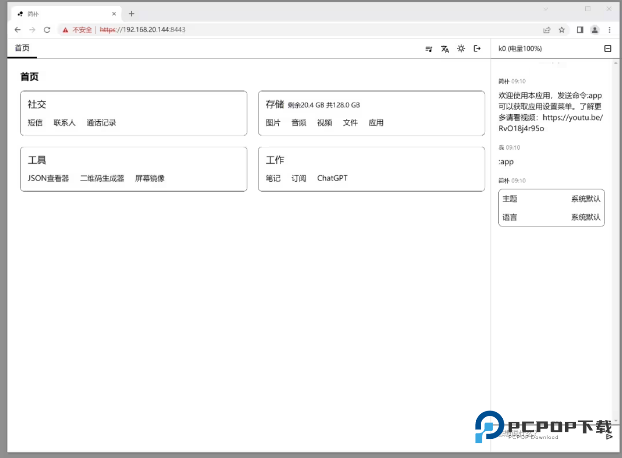622x458 pixels.
Task: Open a new browser tab with plus
Action: [131, 14]
